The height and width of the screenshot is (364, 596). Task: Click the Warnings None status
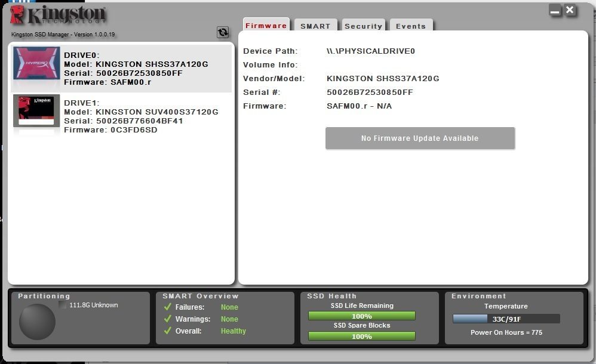point(229,319)
